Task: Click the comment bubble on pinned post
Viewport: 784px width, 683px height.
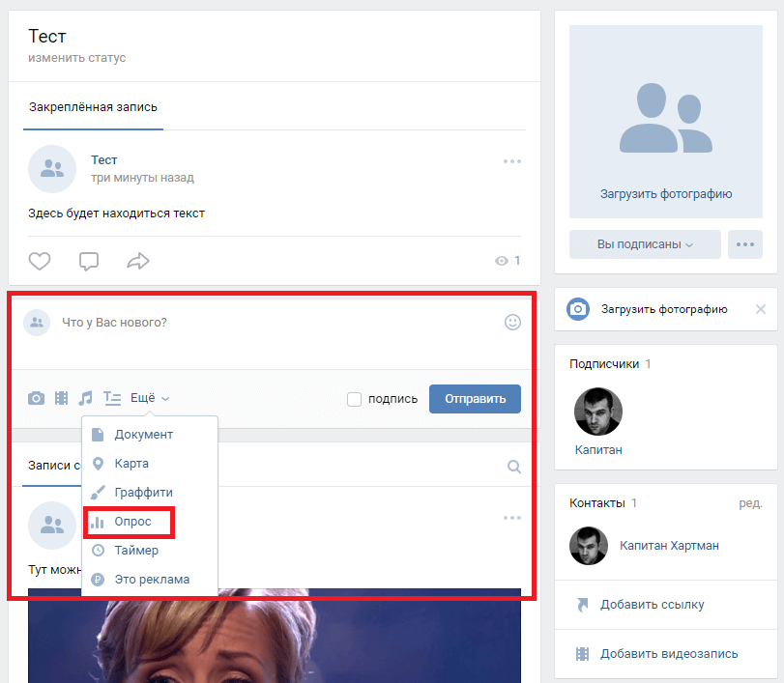Action: coord(89,261)
